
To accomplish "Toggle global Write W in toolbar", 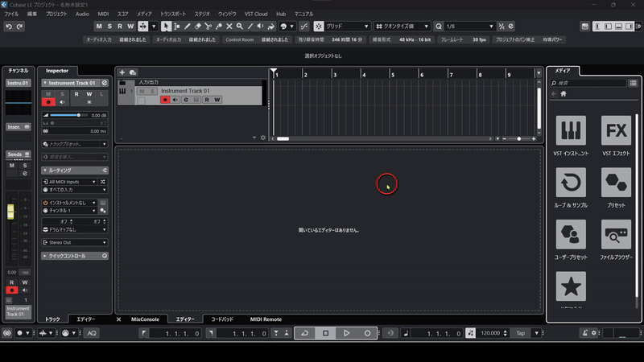I will (x=130, y=27).
